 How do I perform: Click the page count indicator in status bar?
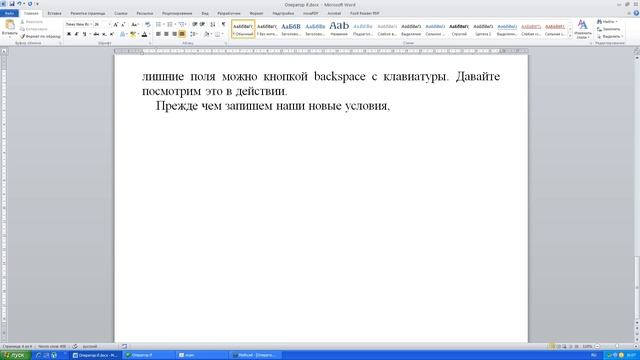(17, 347)
